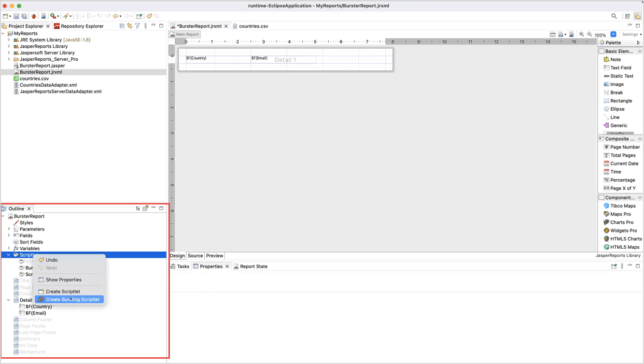This screenshot has height=364, width=644.
Task: Open the Settings dropdown in the report toolbar
Action: [632, 35]
